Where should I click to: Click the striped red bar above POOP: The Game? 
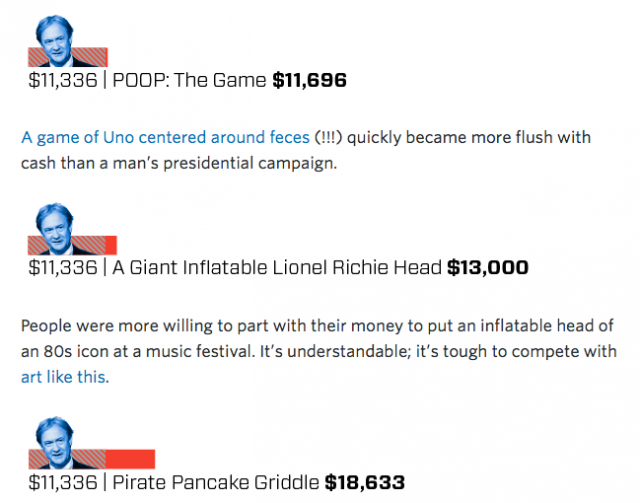68,57
